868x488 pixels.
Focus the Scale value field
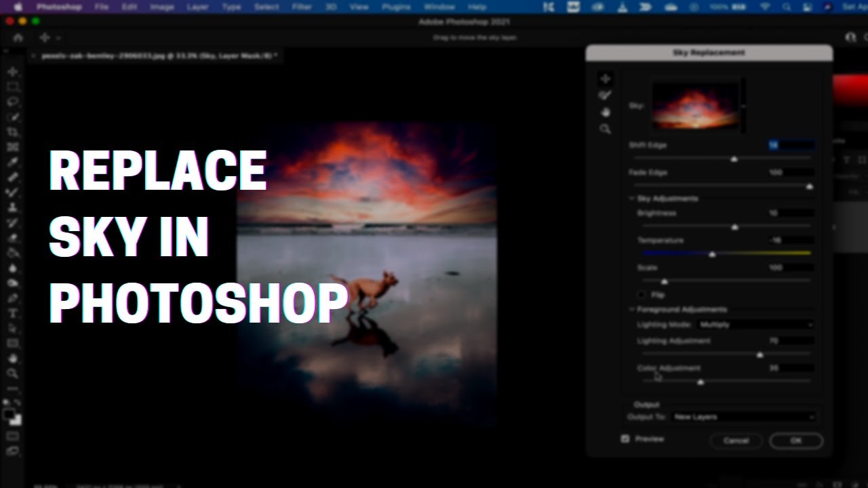tap(791, 268)
